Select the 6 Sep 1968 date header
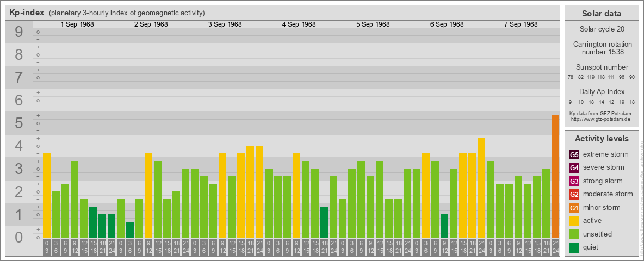This screenshot has height=261, width=644. pos(447,24)
